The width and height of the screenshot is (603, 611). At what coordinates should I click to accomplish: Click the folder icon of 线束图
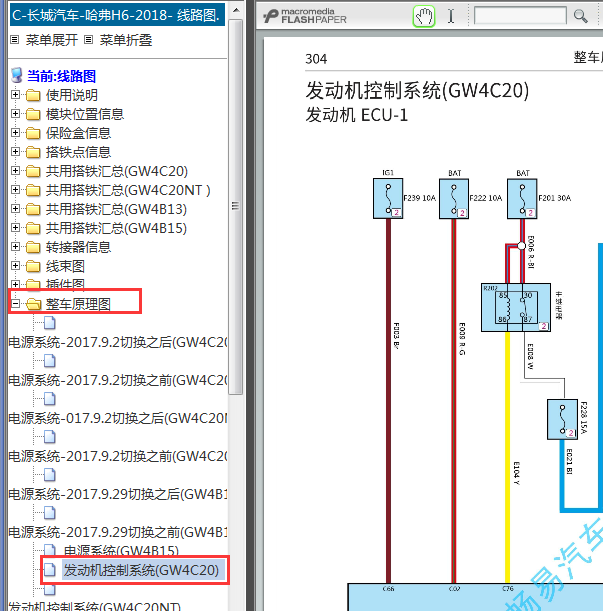(33, 266)
